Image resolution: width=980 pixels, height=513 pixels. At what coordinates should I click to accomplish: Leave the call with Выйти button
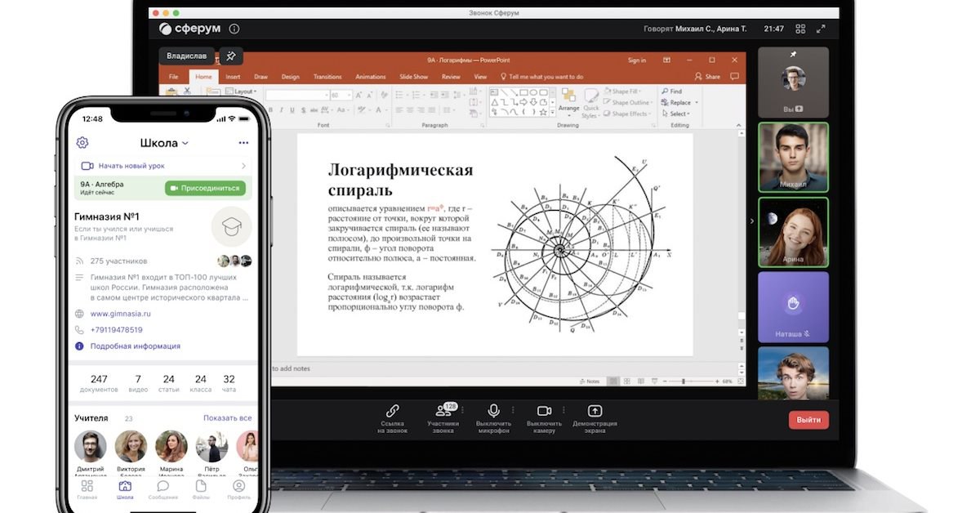coord(808,420)
